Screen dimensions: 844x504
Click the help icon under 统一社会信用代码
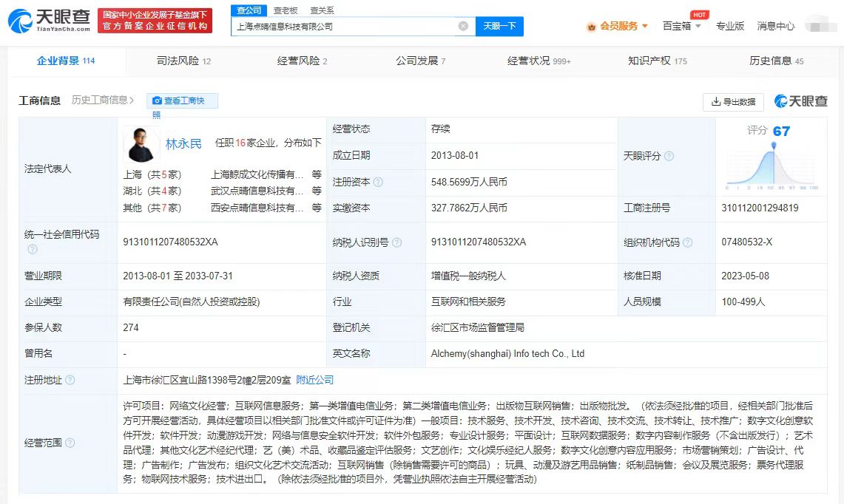(33, 249)
